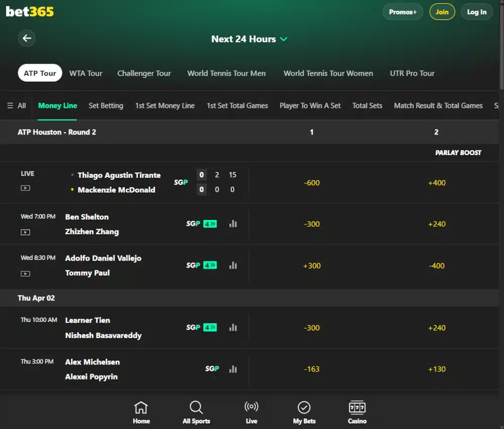Viewport: 504px width, 429px height.
Task: Open the Total Sets market tab
Action: tap(367, 105)
